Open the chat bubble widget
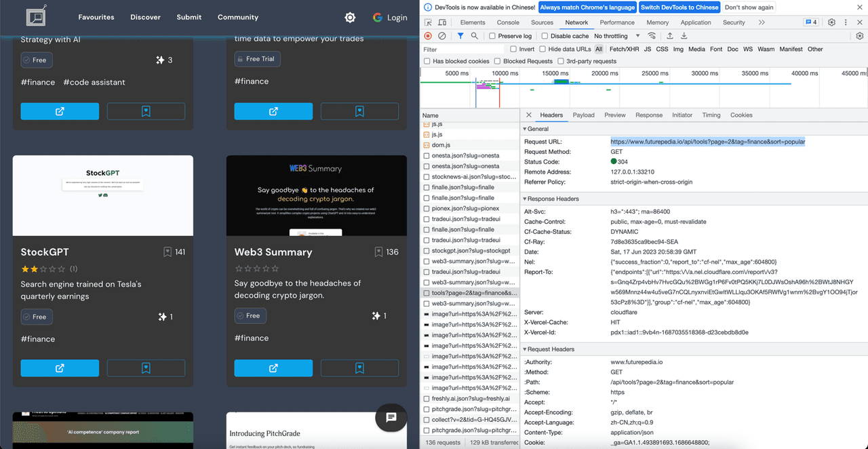This screenshot has width=868, height=449. 391,418
